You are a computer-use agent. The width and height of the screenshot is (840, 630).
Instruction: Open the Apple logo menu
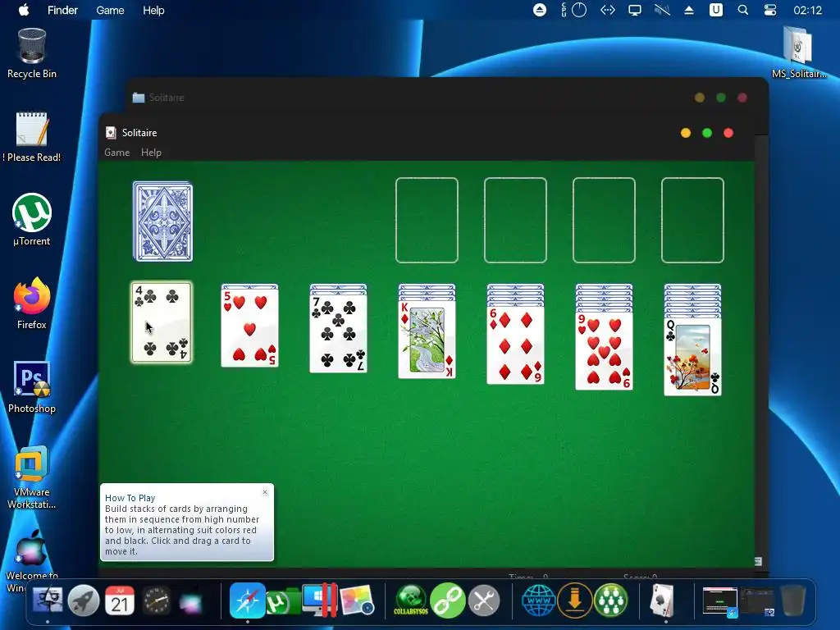click(x=24, y=10)
